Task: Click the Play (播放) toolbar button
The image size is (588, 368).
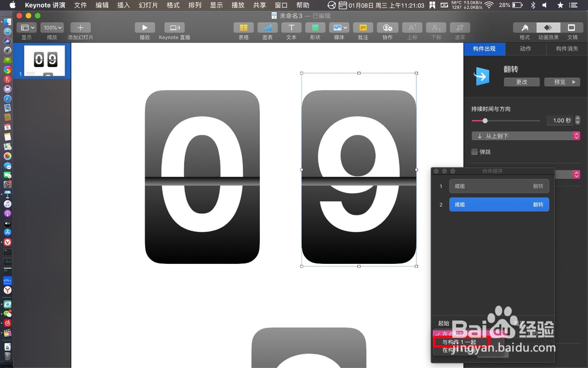Action: coord(145,28)
